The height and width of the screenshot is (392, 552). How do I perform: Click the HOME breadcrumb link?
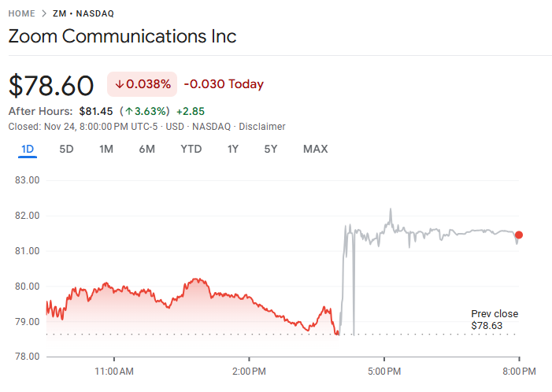click(22, 13)
